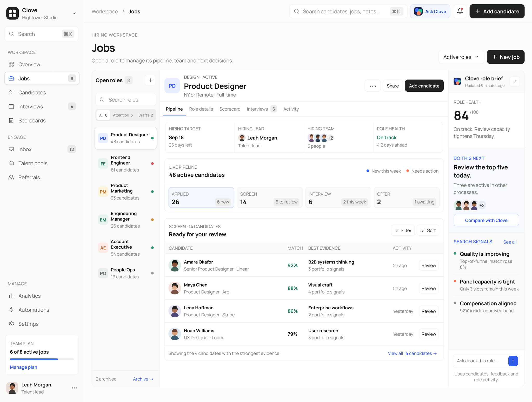532x402 pixels.
Task: Open View all 14 candidates link
Action: click(x=412, y=353)
